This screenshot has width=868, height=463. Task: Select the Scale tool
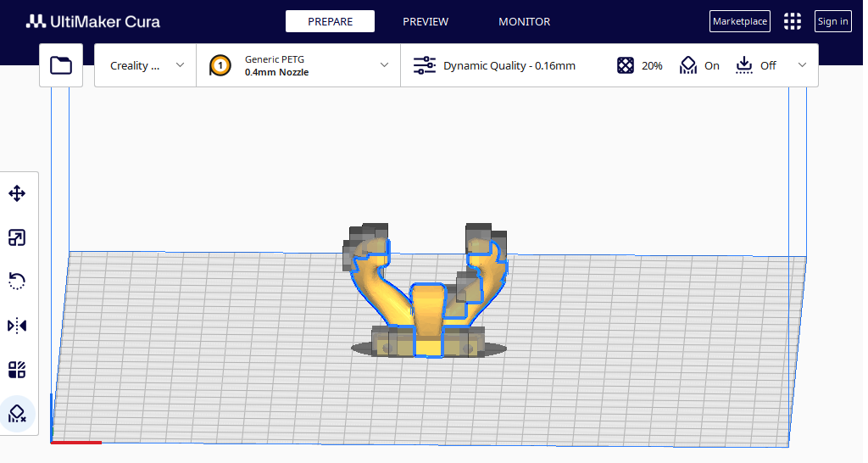click(x=16, y=238)
